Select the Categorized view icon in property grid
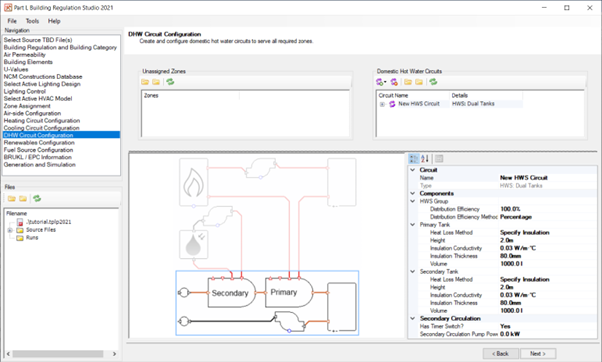This screenshot has width=602, height=362. (413, 159)
